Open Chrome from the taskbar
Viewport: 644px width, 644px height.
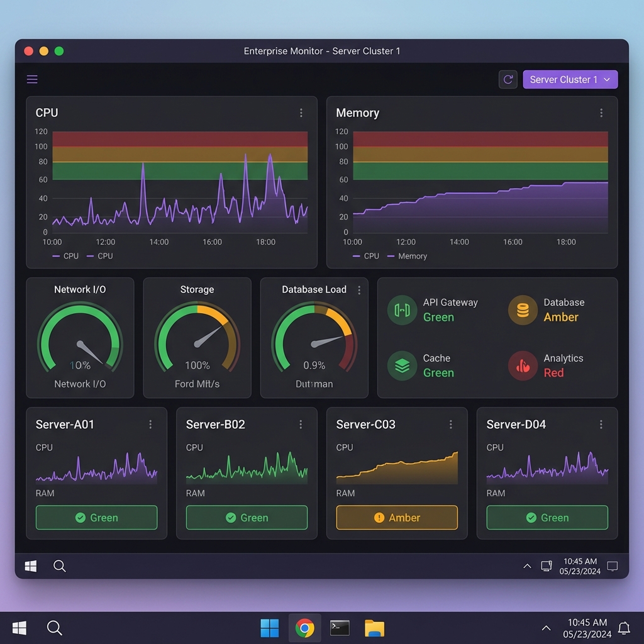pos(305,627)
